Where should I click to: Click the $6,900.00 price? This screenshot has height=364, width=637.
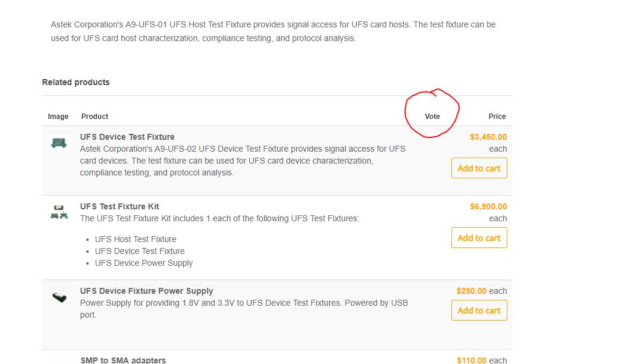pos(488,206)
